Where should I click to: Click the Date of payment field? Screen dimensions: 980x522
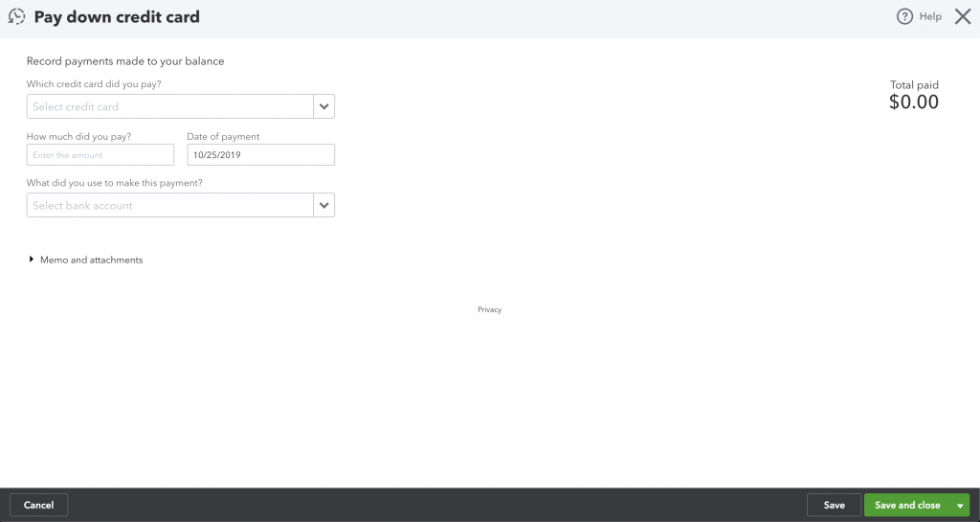(x=260, y=155)
